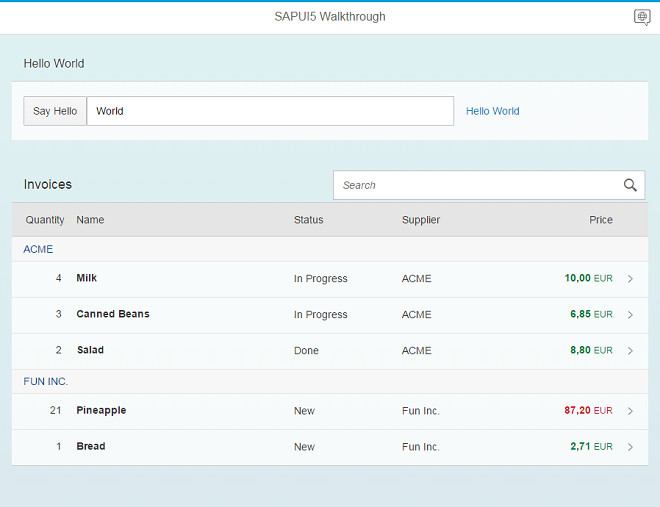Viewport: 660px width, 507px height.
Task: Click the 10,00 EUR price of Milk
Action: [x=588, y=278]
